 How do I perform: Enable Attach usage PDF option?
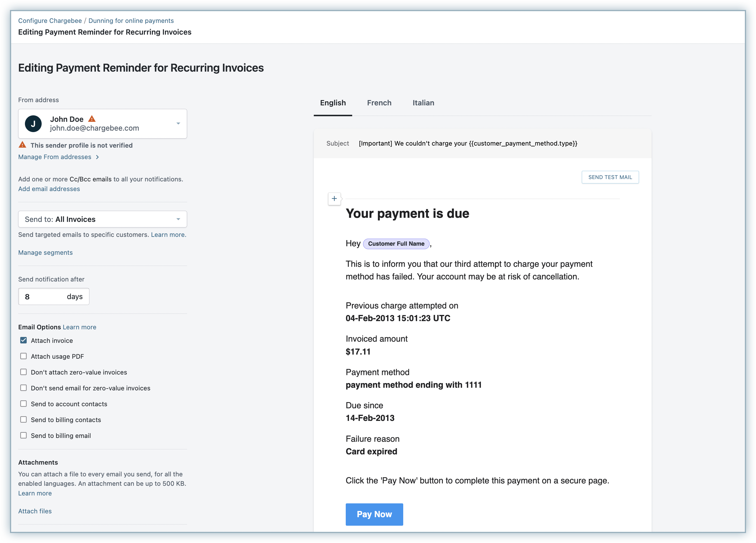pyautogui.click(x=23, y=356)
